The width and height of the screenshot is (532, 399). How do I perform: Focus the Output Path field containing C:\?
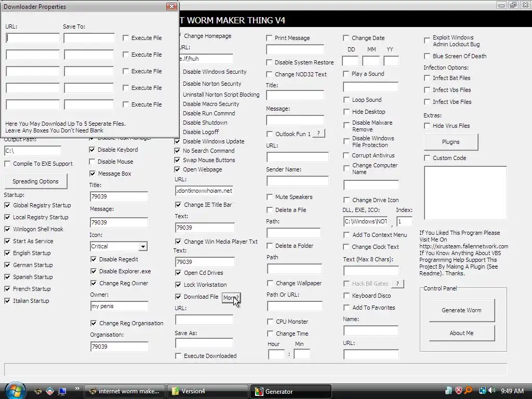(x=33, y=151)
